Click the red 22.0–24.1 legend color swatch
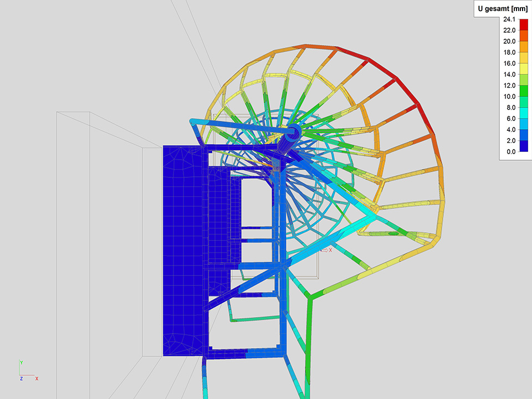This screenshot has width=532, height=399. pyautogui.click(x=524, y=24)
